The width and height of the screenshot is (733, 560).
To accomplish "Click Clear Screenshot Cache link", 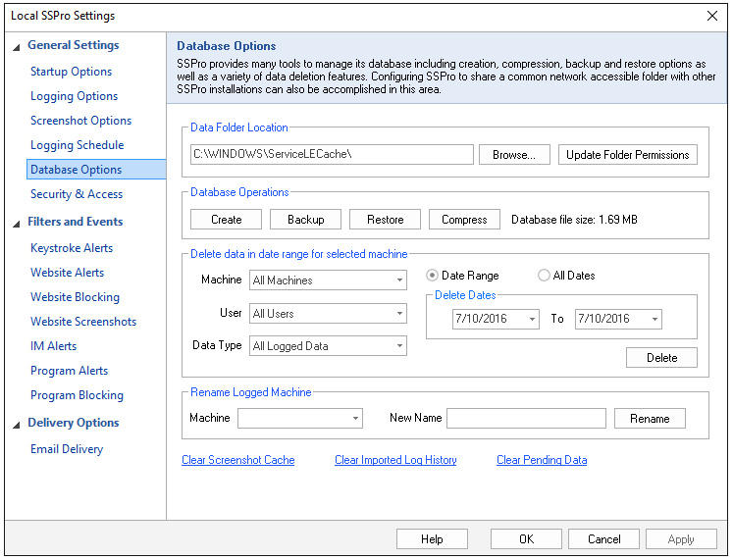I will (237, 460).
